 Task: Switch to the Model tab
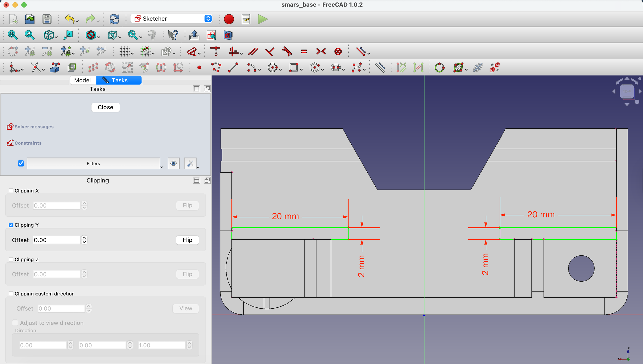[x=83, y=80]
